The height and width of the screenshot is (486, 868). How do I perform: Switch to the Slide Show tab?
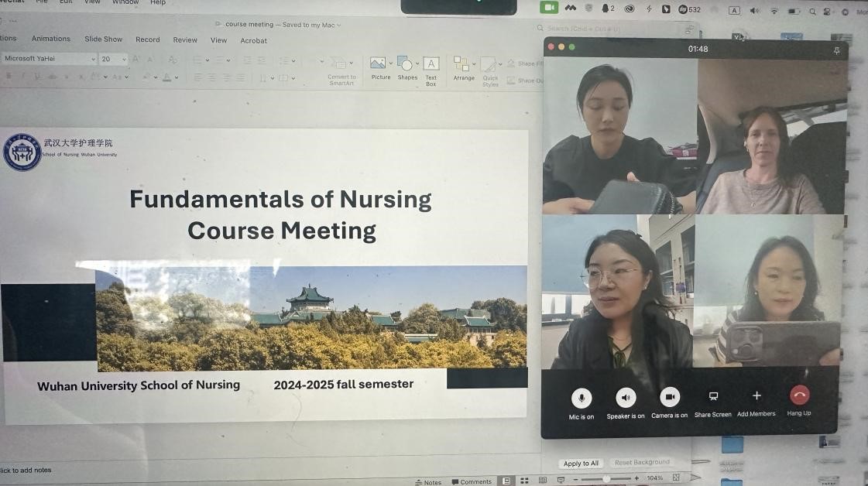coord(104,39)
